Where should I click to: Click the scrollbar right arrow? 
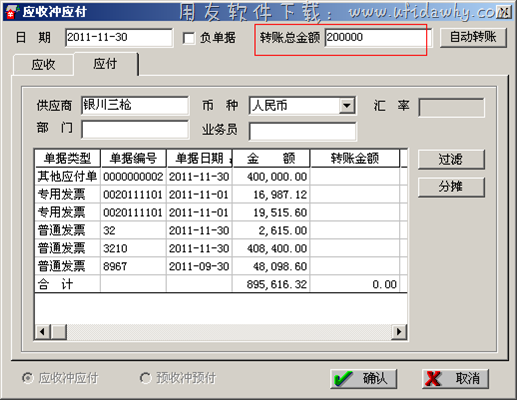399,332
